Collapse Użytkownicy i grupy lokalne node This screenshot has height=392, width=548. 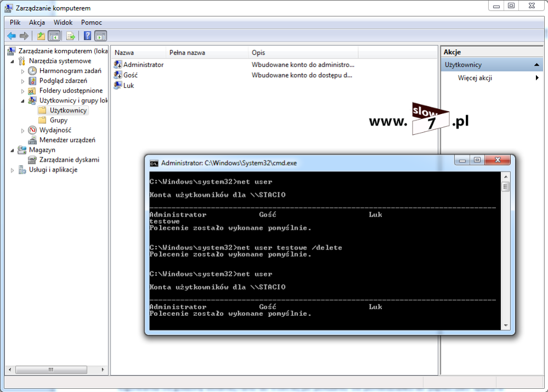pyautogui.click(x=22, y=101)
